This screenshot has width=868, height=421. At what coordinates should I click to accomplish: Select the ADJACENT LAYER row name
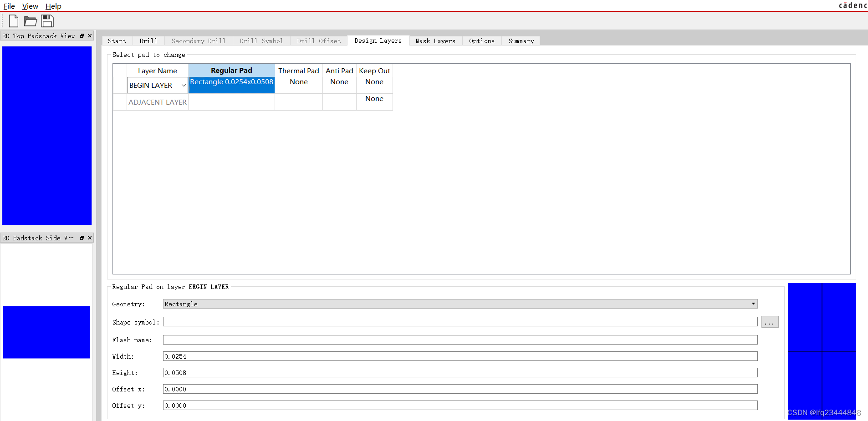pyautogui.click(x=158, y=102)
